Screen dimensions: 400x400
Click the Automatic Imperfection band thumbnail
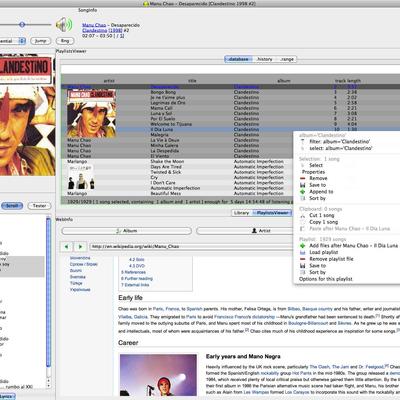81,177
